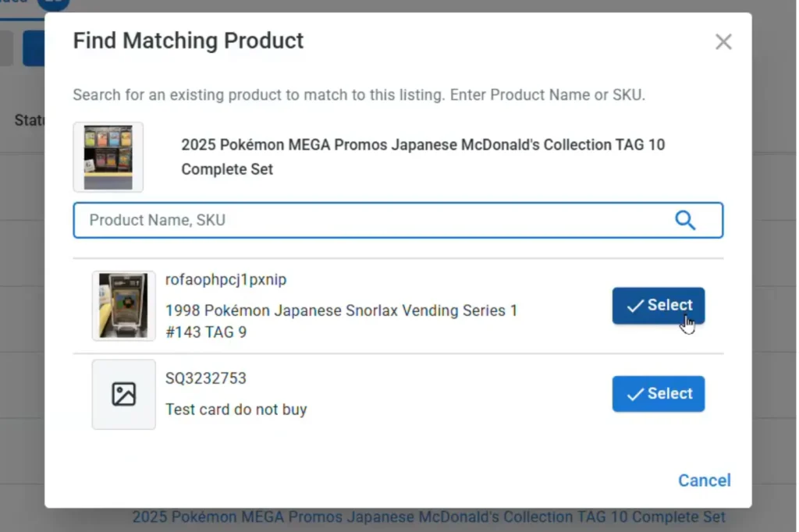Open the background page McDonald's Collection link
Image resolution: width=799 pixels, height=532 pixels.
(428, 517)
